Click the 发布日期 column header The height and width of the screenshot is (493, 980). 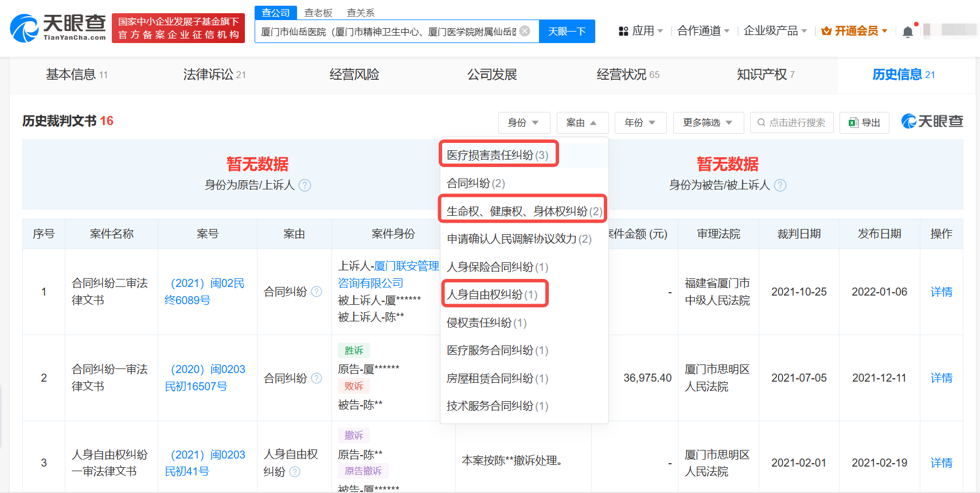879,234
